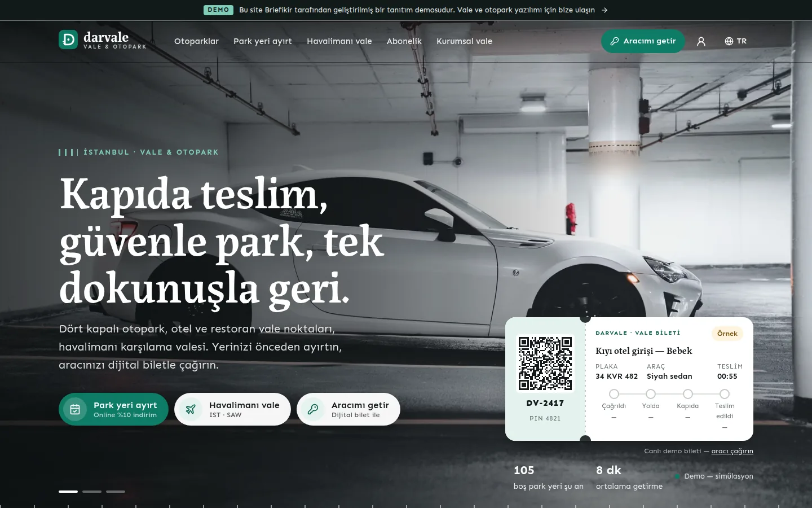
Task: Click the Siyah sedan vehicle text
Action: coord(669,376)
